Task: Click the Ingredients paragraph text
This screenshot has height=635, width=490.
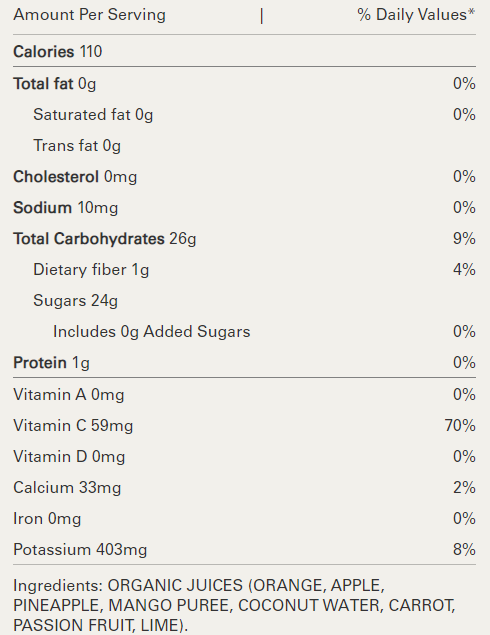Action: click(x=234, y=605)
